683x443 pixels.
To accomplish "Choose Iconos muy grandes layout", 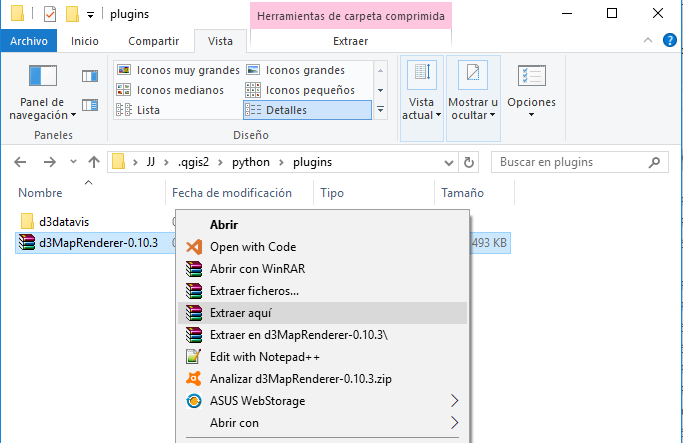I will click(x=178, y=70).
